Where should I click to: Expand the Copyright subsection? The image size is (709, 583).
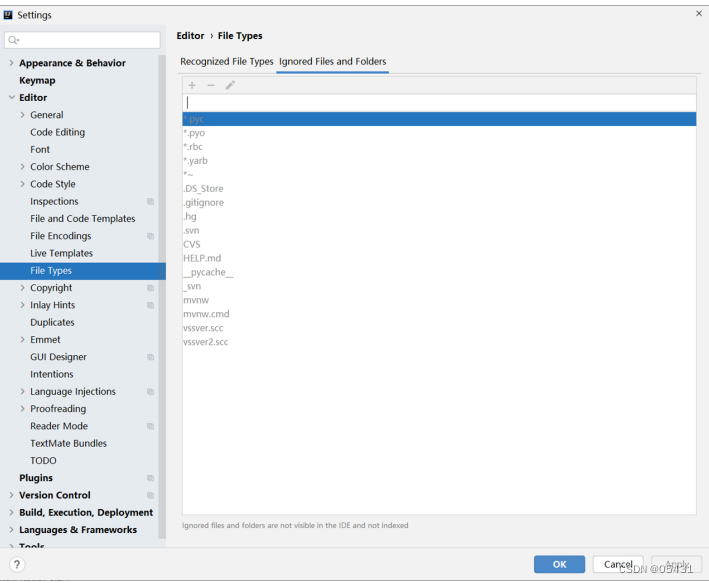point(23,288)
